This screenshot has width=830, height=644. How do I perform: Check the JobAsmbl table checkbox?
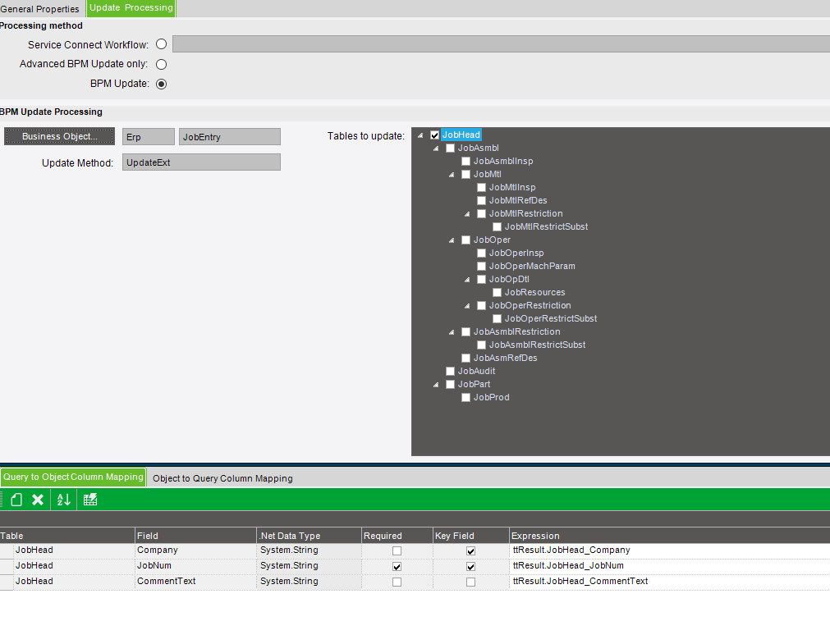pos(451,148)
